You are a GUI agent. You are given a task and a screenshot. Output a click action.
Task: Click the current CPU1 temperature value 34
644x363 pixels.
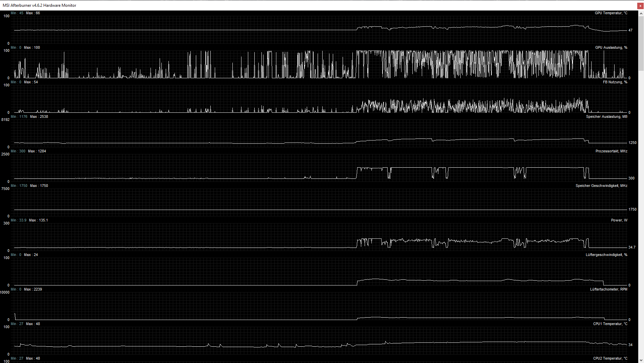[x=630, y=345]
